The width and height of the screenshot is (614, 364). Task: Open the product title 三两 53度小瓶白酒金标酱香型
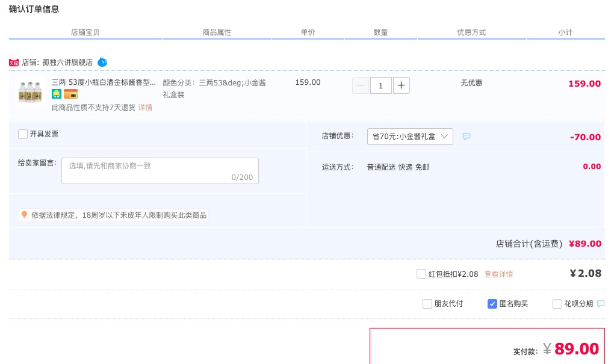pos(104,82)
